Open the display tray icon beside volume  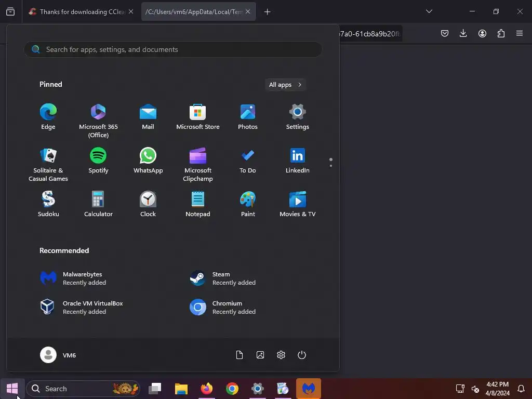click(460, 389)
